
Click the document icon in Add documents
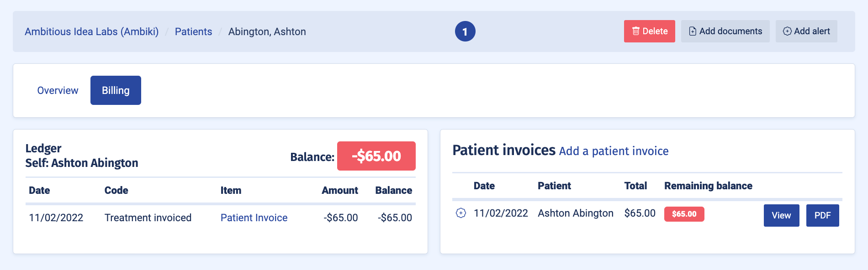(x=693, y=31)
